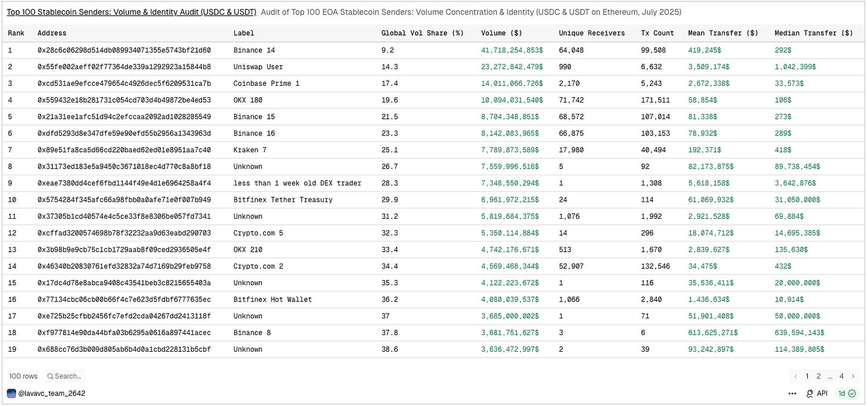Click the median transfer value 114,389,805$
868x406 pixels.
tap(801, 349)
